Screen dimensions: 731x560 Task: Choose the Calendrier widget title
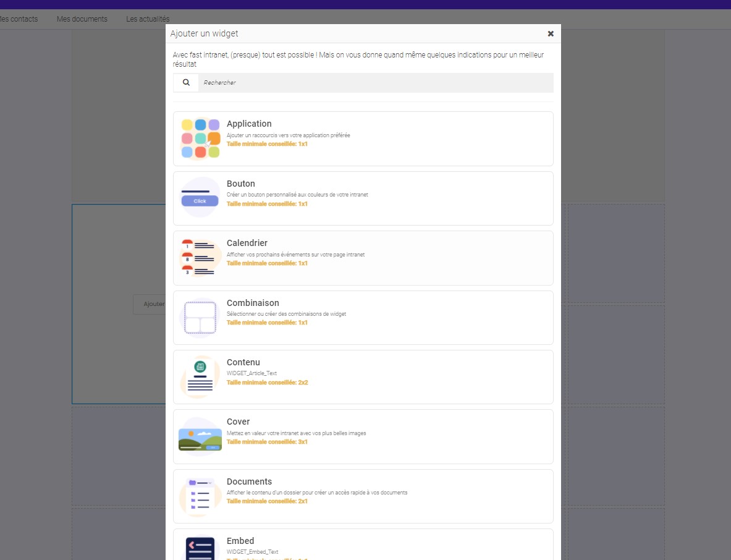[247, 243]
